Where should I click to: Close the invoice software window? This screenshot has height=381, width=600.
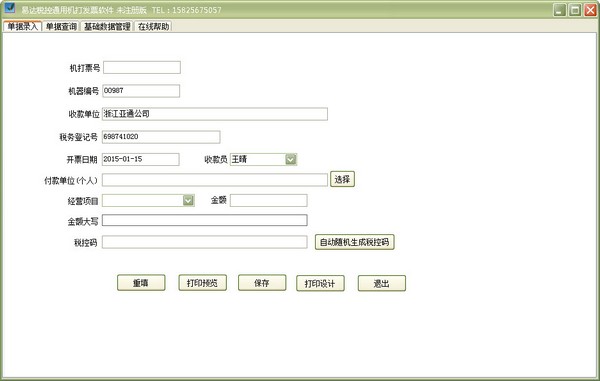[590, 10]
